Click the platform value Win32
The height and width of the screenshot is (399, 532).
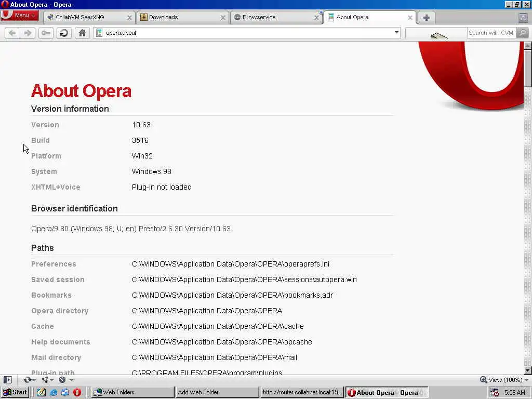tap(142, 156)
